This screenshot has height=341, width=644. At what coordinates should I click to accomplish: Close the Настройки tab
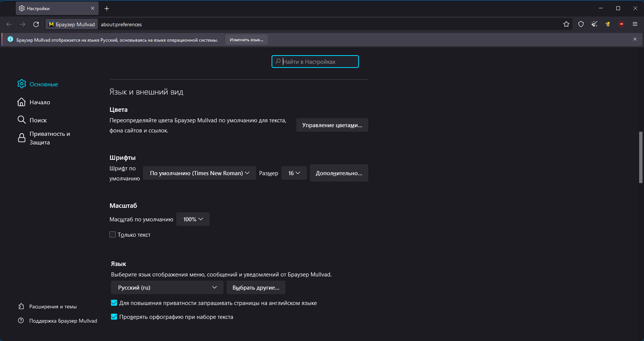pyautogui.click(x=93, y=8)
